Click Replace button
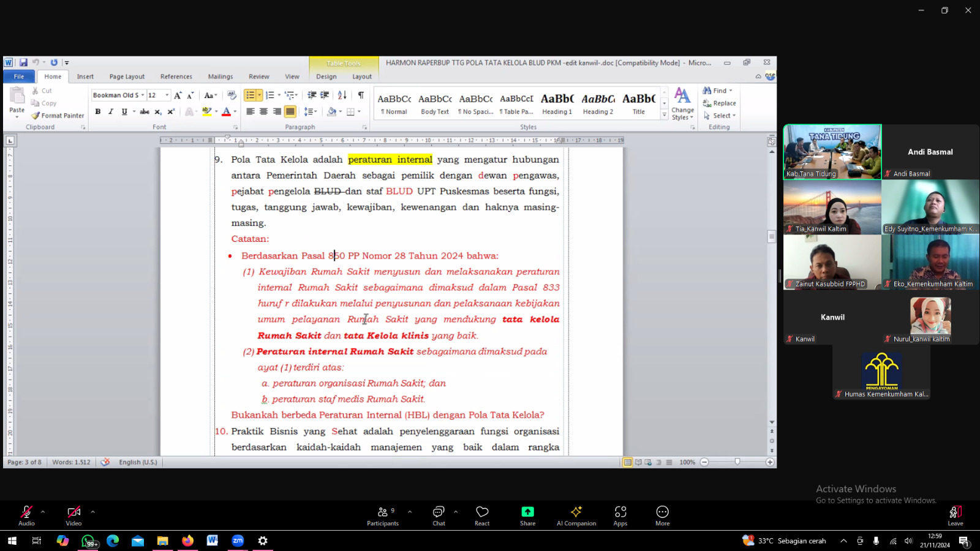980x551 pixels. coord(719,103)
